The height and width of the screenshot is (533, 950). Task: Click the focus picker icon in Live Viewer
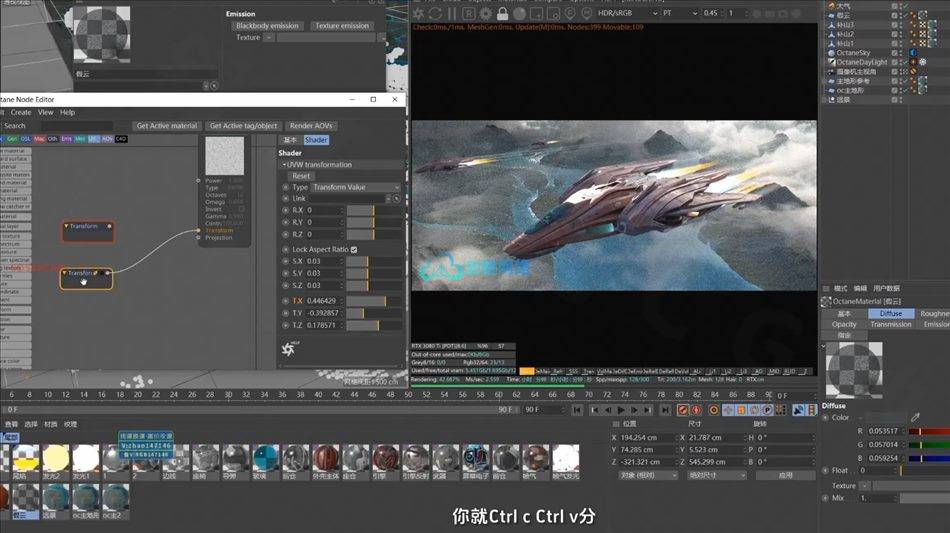(570, 13)
